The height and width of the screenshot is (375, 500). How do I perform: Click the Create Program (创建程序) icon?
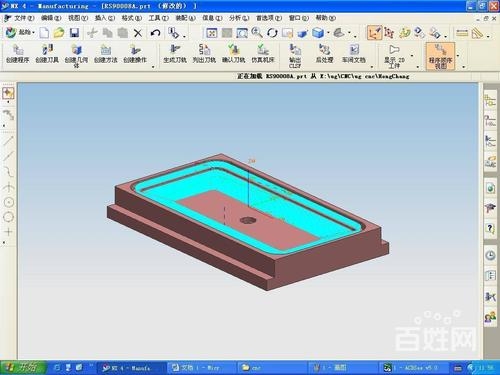pyautogui.click(x=18, y=53)
